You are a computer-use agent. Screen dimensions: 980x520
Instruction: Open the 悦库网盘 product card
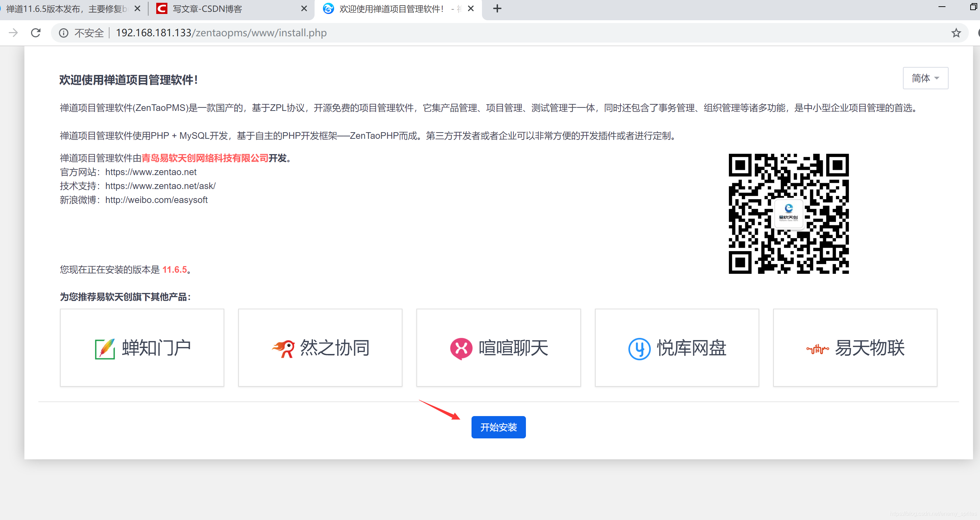pos(677,348)
